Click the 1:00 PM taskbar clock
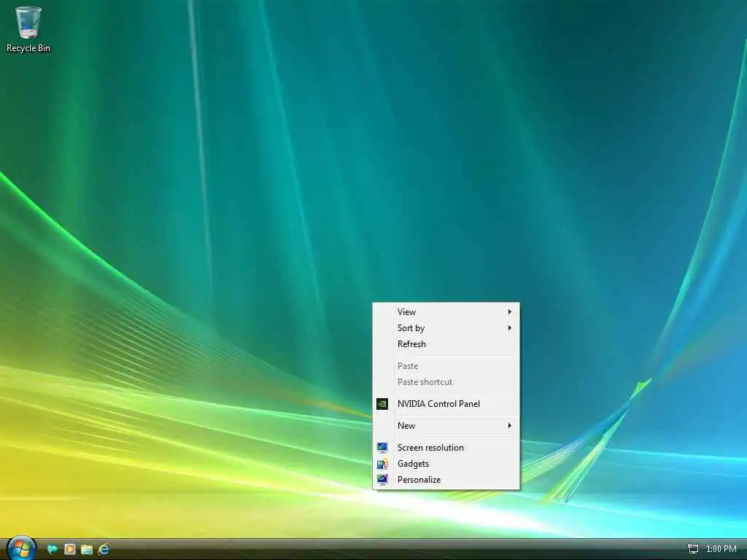This screenshot has height=560, width=747. [721, 549]
